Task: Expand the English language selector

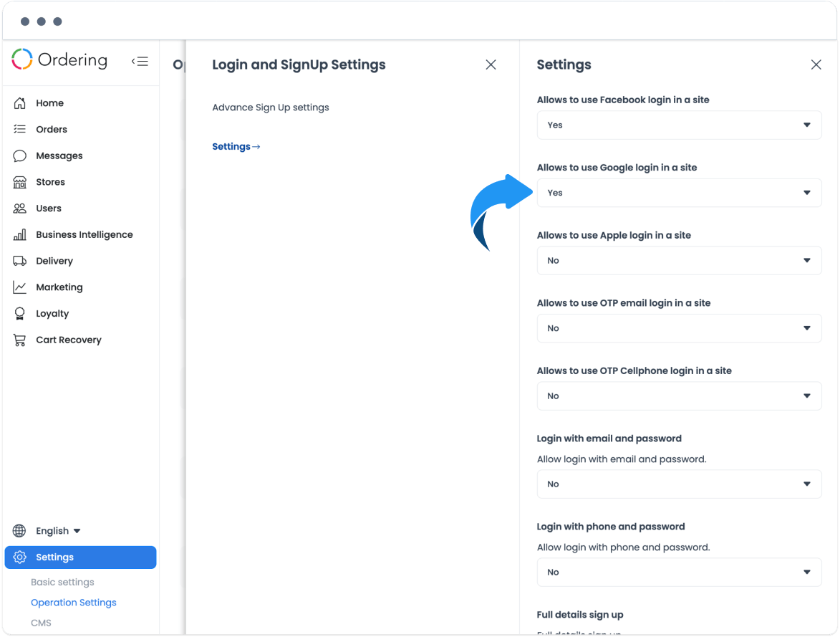Action: [59, 531]
